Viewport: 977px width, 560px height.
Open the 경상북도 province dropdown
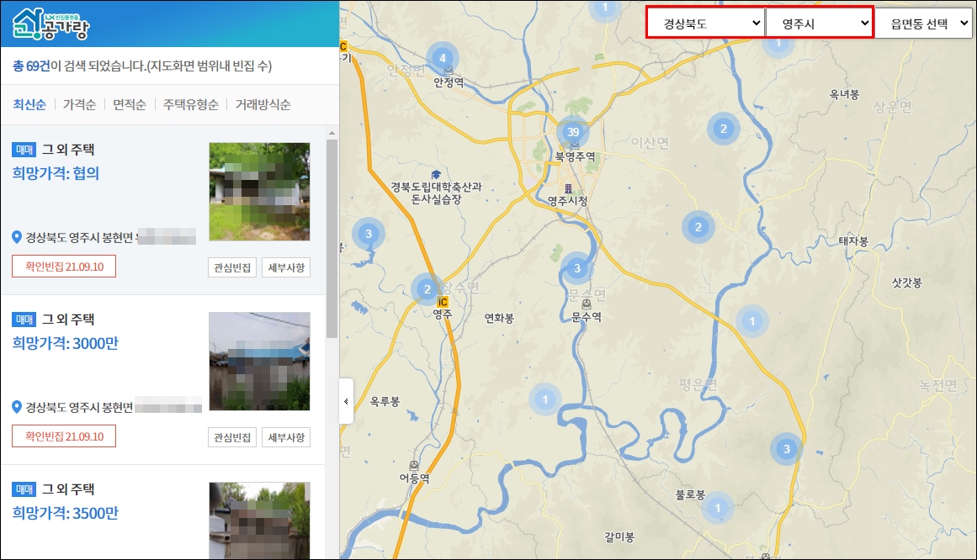click(705, 24)
